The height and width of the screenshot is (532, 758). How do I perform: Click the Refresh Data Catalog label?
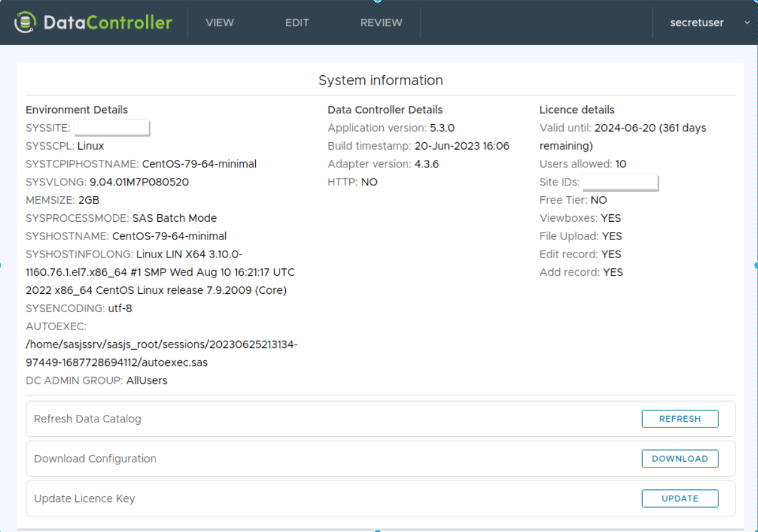coord(87,419)
